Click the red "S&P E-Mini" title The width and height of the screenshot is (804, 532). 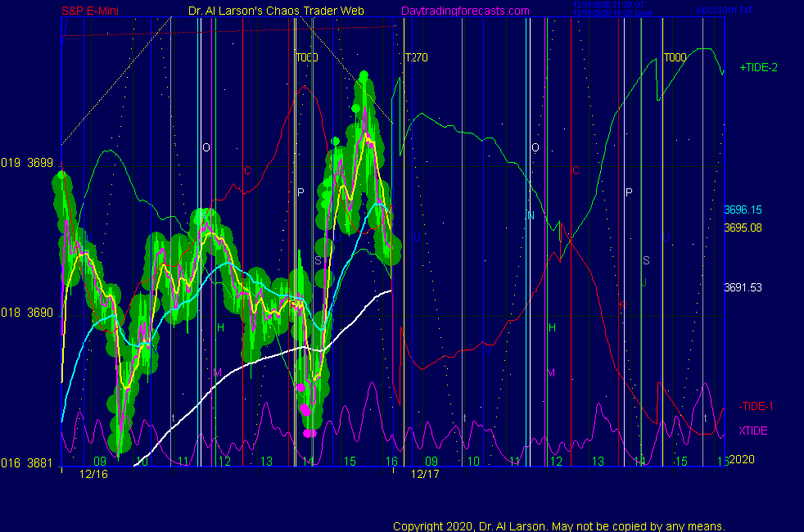[90, 11]
